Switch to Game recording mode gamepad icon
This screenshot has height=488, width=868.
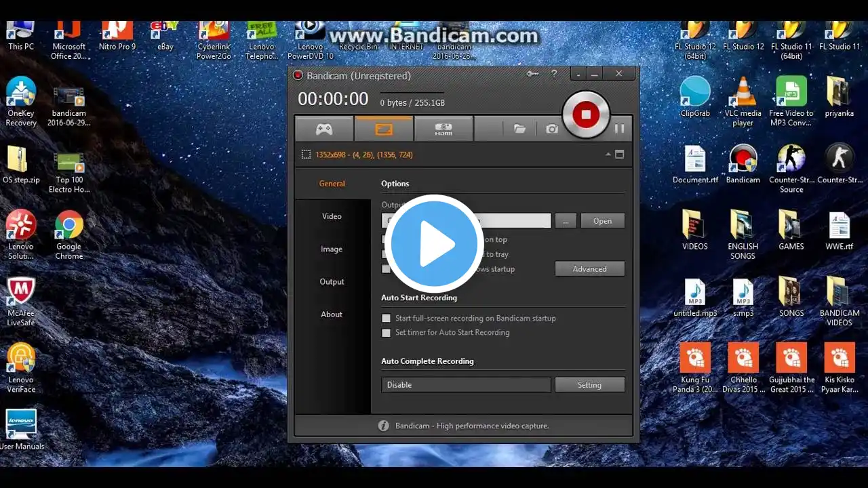pos(324,129)
